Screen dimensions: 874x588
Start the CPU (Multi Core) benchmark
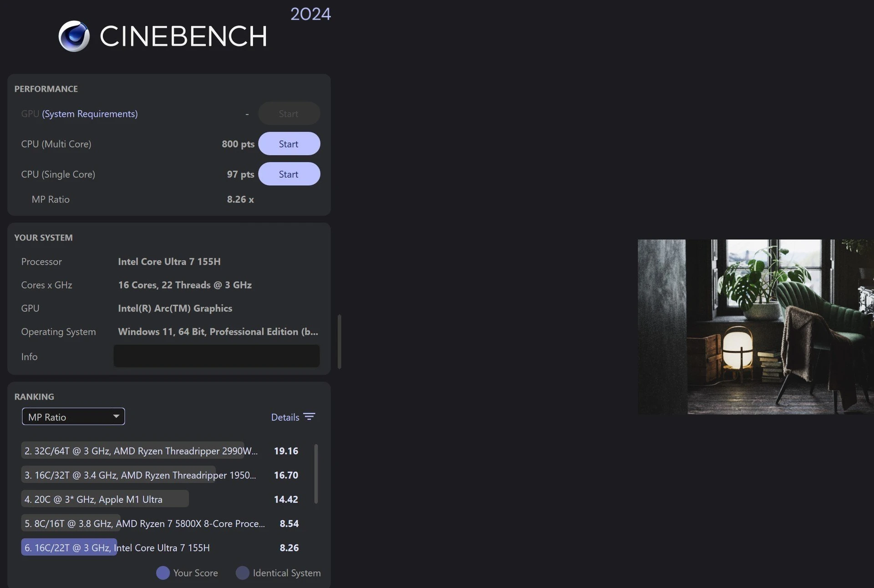click(289, 144)
